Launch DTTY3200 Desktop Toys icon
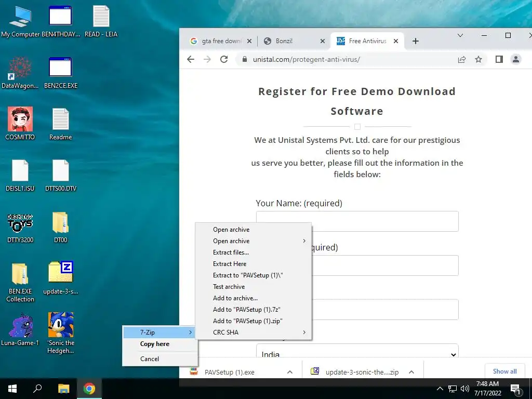The image size is (532, 399). [20, 227]
